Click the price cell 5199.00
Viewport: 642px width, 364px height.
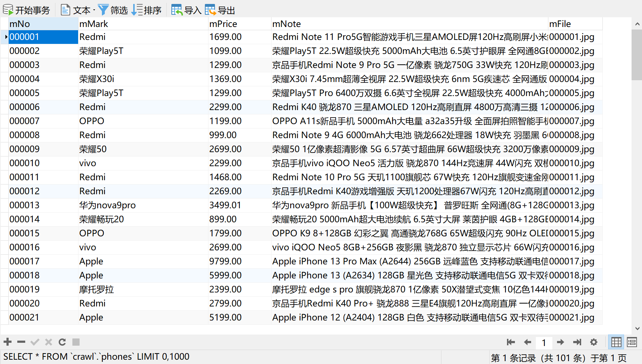[x=239, y=318]
